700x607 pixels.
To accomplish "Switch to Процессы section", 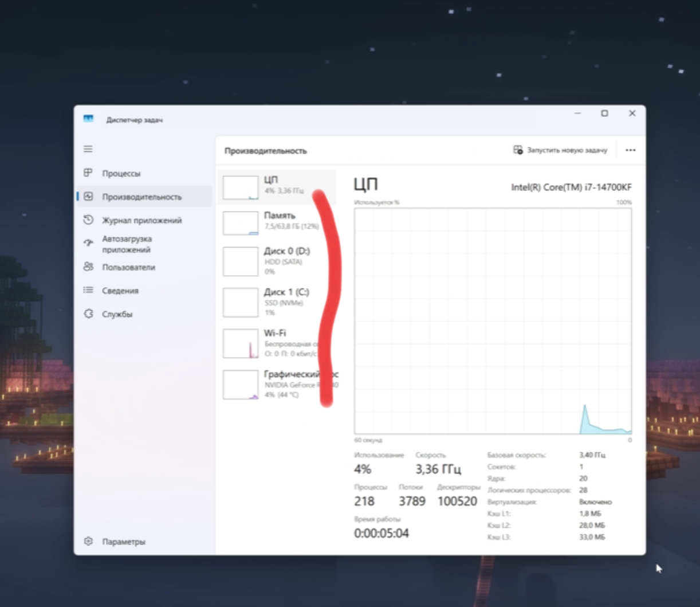I will pyautogui.click(x=144, y=173).
